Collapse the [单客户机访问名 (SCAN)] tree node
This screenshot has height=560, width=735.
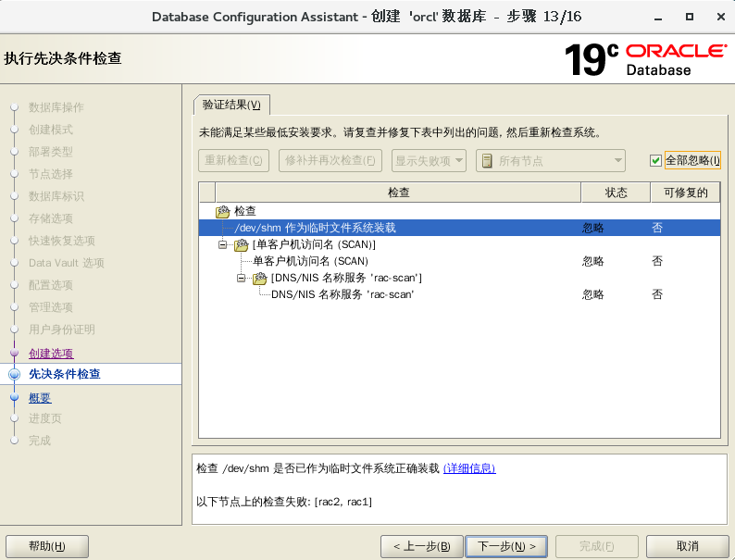pyautogui.click(x=223, y=244)
